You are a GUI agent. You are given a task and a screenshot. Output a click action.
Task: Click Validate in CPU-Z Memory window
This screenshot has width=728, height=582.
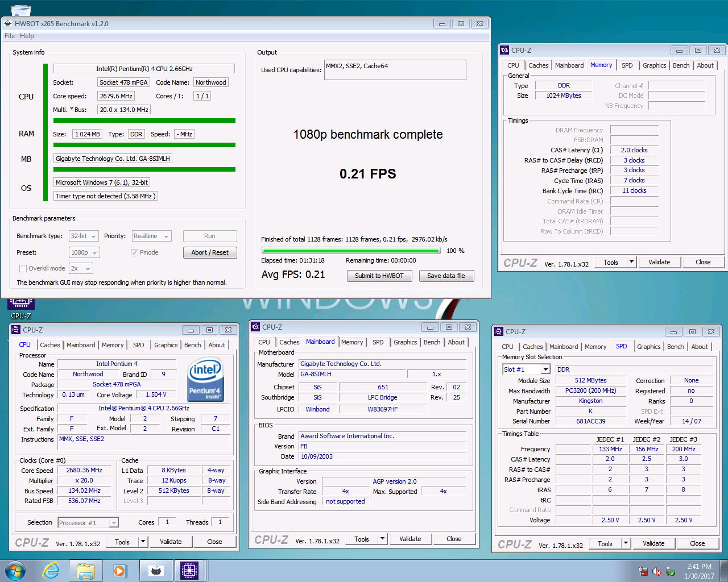[659, 262]
